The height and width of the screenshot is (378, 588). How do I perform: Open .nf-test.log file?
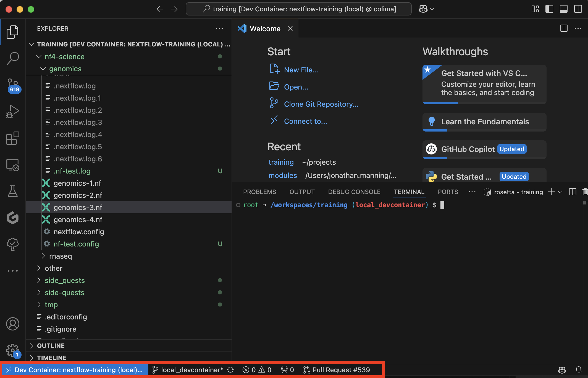pos(129,171)
